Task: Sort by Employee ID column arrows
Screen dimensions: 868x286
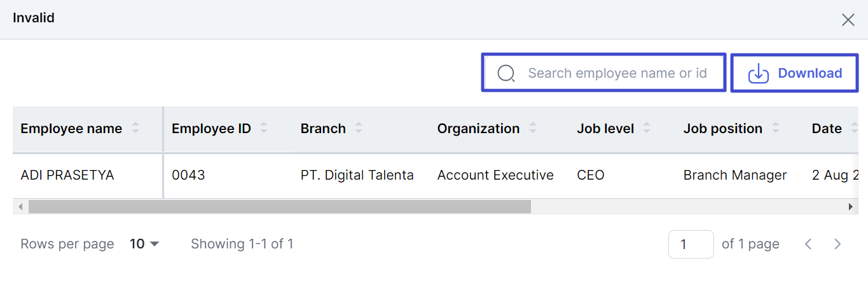Action: [264, 128]
